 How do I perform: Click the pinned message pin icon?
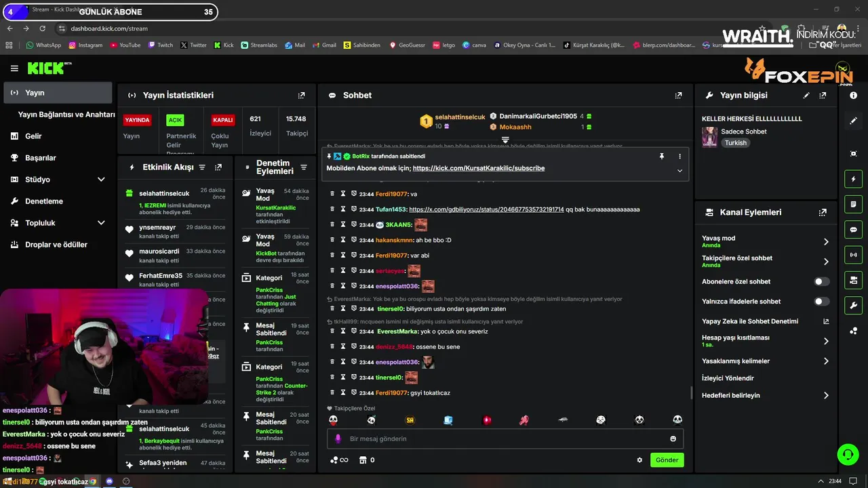pos(662,156)
